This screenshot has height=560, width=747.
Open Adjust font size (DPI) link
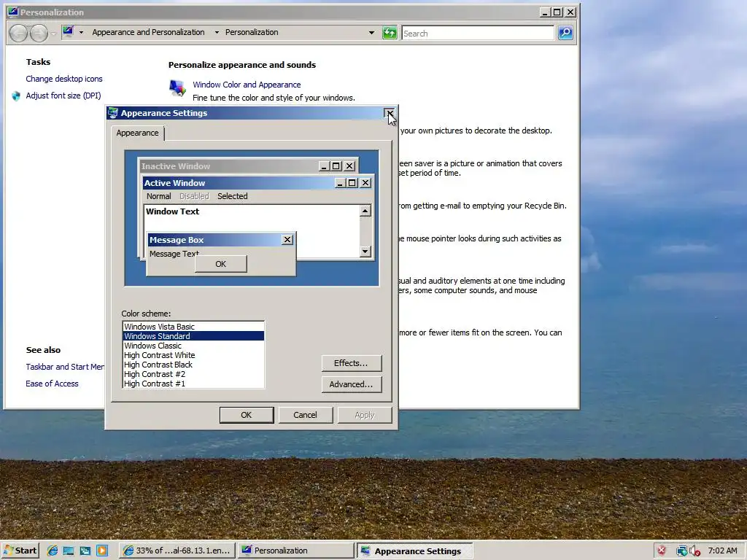point(63,96)
